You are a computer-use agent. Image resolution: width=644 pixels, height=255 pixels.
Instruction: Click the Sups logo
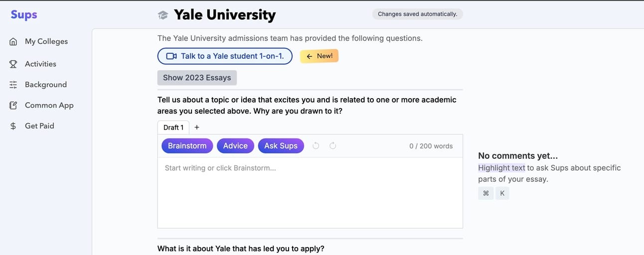pyautogui.click(x=24, y=14)
